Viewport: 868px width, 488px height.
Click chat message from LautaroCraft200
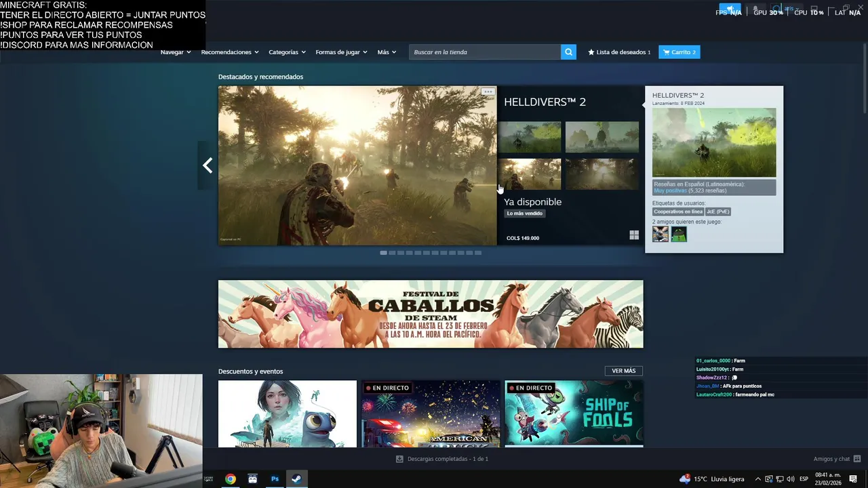point(735,394)
